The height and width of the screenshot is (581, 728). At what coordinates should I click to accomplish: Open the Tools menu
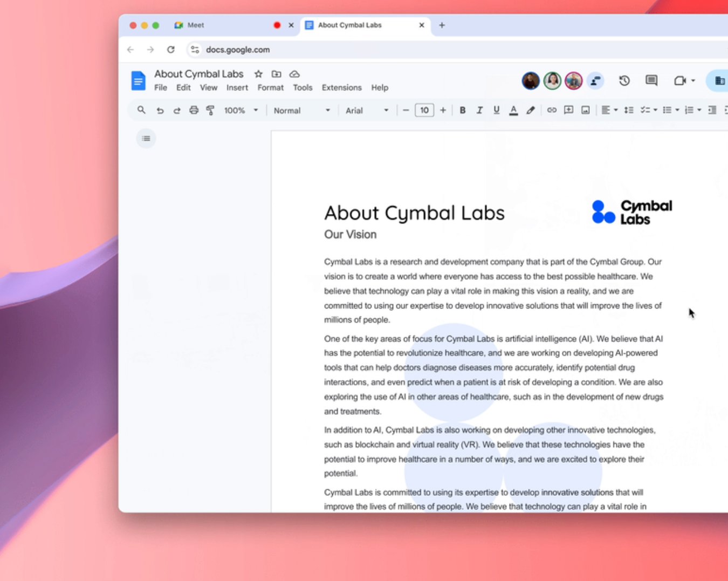303,87
